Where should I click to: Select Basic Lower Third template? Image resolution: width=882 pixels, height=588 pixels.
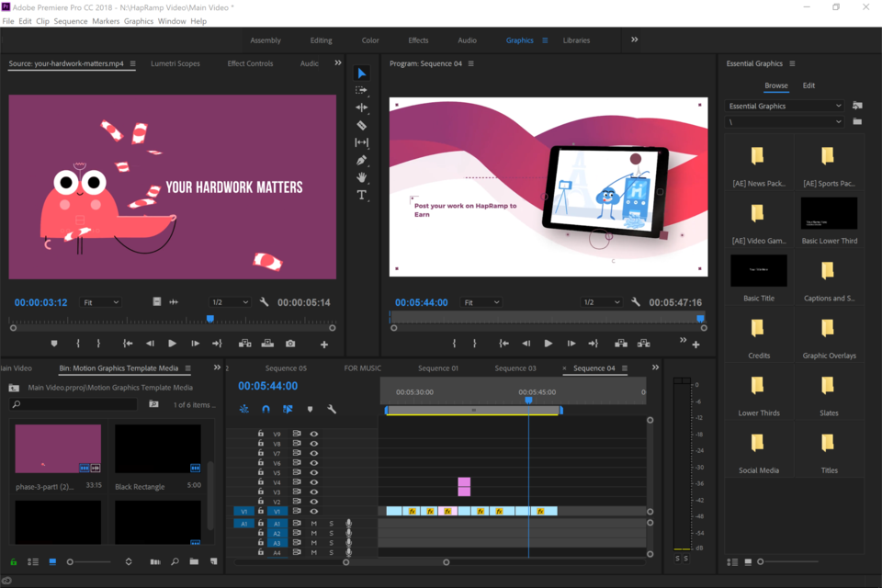(829, 220)
